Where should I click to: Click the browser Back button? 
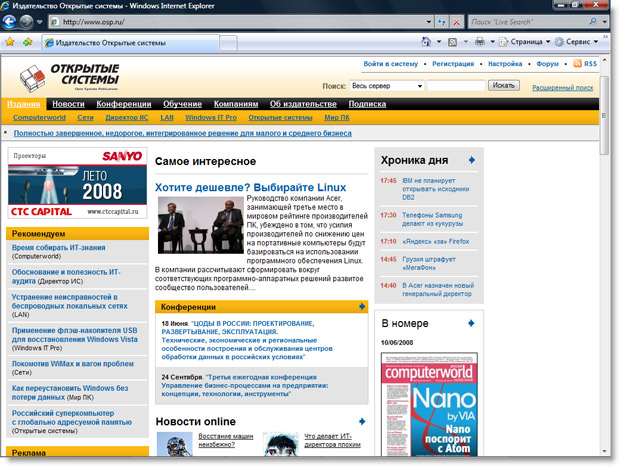(x=9, y=22)
